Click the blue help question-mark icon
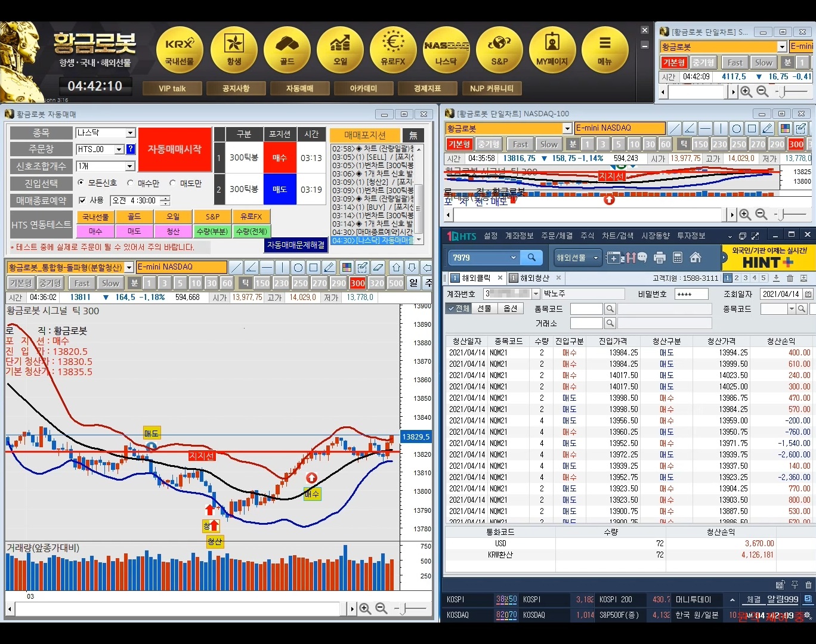The width and height of the screenshot is (816, 644). pos(131,149)
